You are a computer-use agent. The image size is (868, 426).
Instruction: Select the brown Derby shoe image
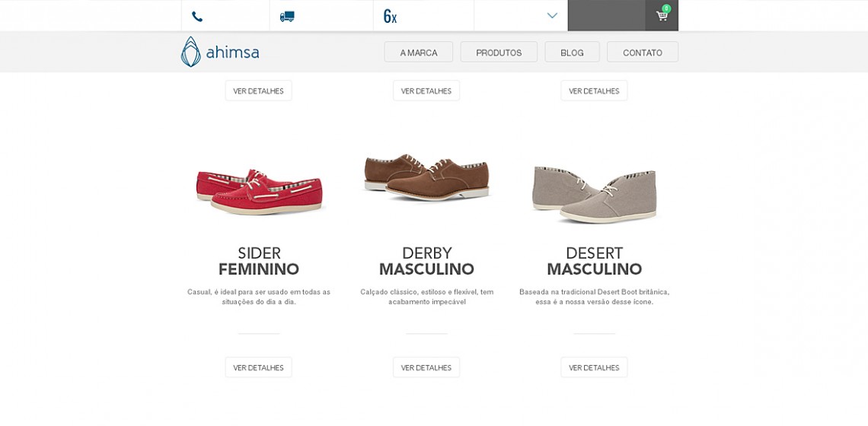[x=426, y=177]
